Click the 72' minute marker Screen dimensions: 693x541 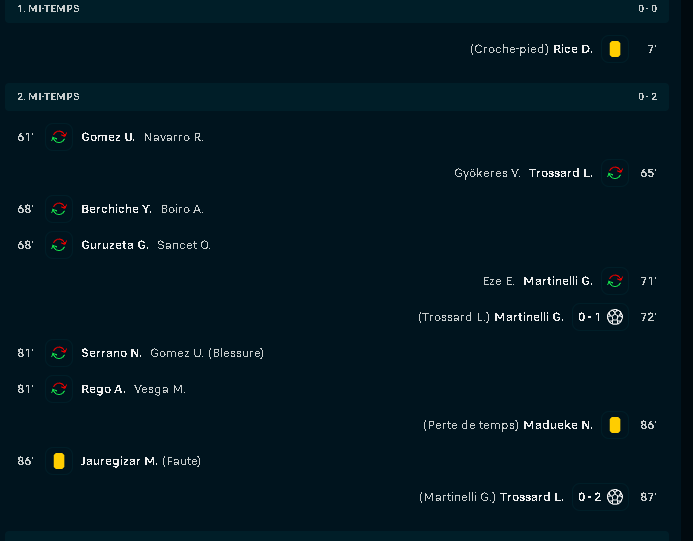click(648, 317)
